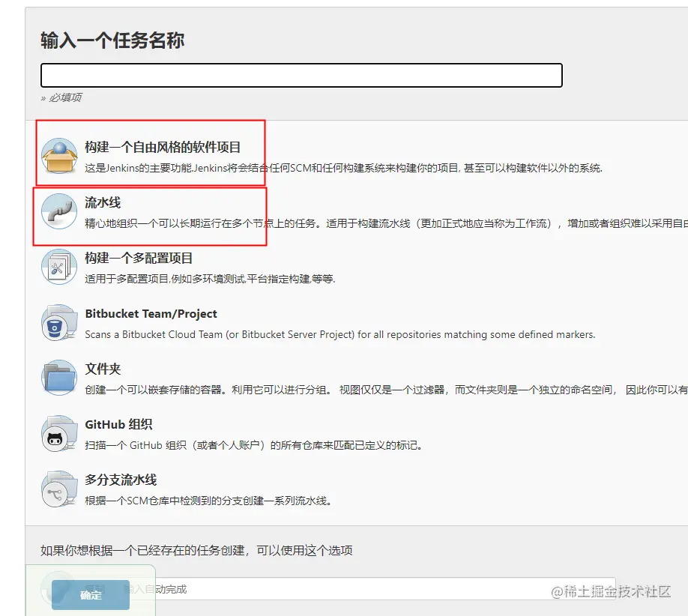Image resolution: width=688 pixels, height=616 pixels.
Task: Click the 必填项 required hint
Action: (x=61, y=97)
